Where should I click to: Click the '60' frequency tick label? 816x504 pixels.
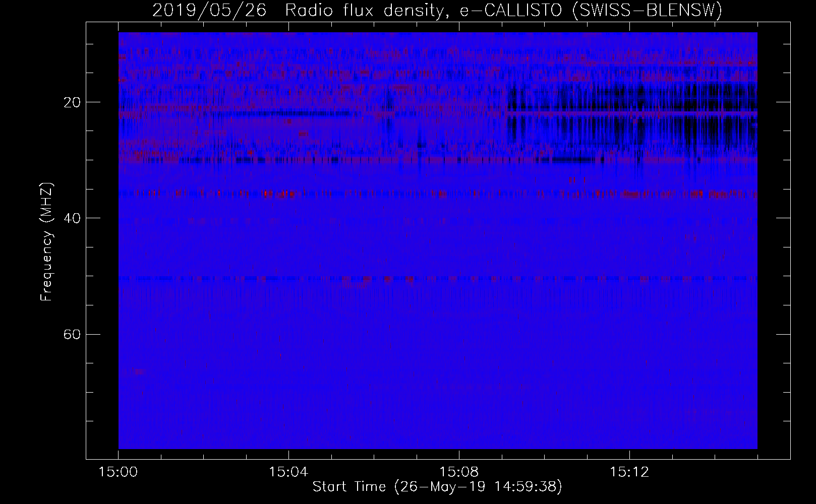72,334
